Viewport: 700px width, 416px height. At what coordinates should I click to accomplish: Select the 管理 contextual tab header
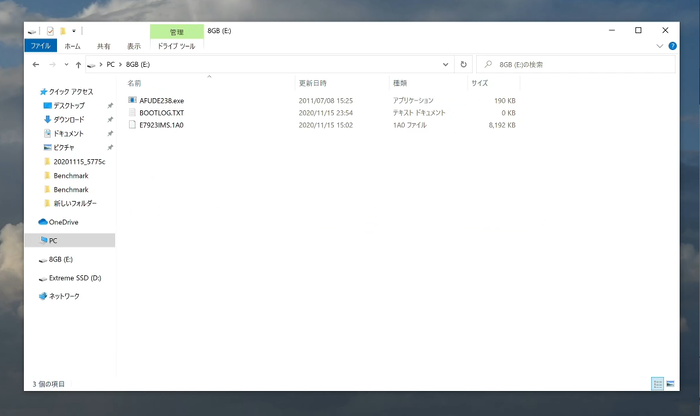(177, 32)
